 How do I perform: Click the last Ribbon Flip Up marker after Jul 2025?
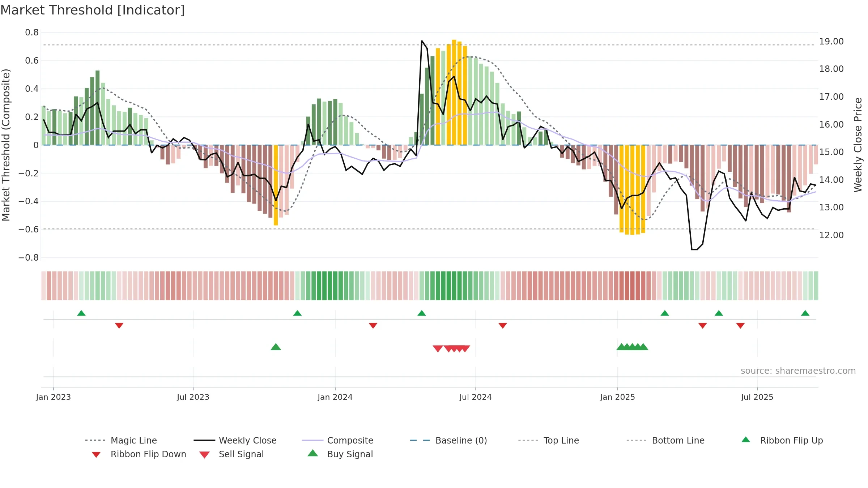(x=805, y=313)
